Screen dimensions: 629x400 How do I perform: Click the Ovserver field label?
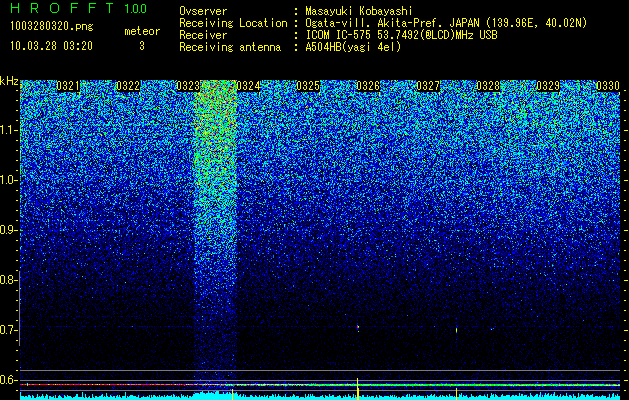coord(203,11)
